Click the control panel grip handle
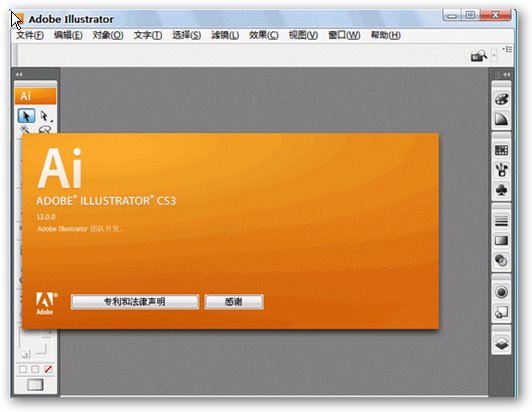 (15, 55)
